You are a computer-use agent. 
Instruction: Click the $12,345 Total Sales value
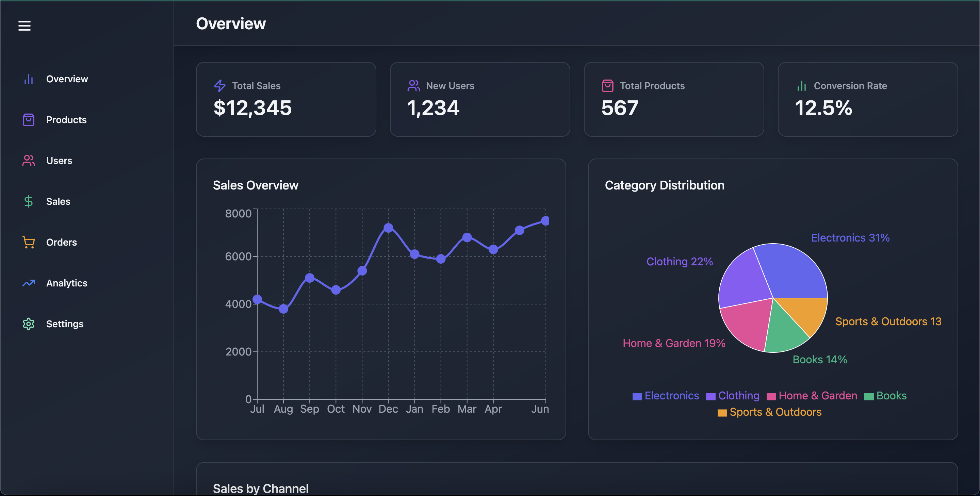coord(252,108)
